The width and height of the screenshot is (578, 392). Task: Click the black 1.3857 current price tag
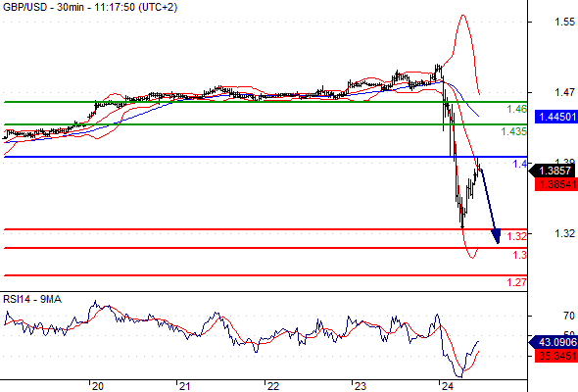tap(554, 171)
